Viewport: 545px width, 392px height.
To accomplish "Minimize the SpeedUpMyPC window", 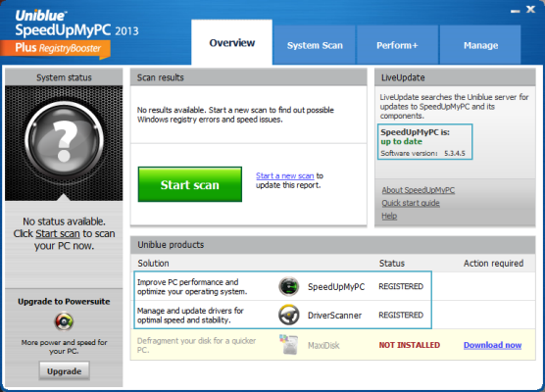I will pyautogui.click(x=516, y=11).
